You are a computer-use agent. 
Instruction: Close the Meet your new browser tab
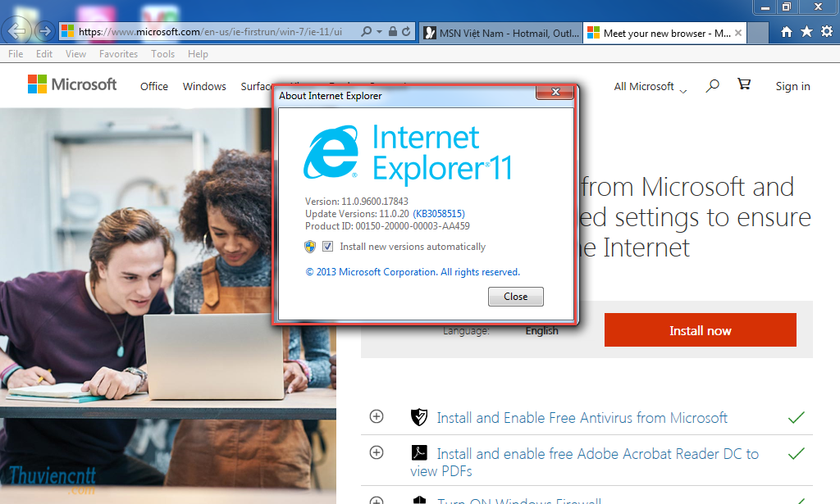click(738, 33)
